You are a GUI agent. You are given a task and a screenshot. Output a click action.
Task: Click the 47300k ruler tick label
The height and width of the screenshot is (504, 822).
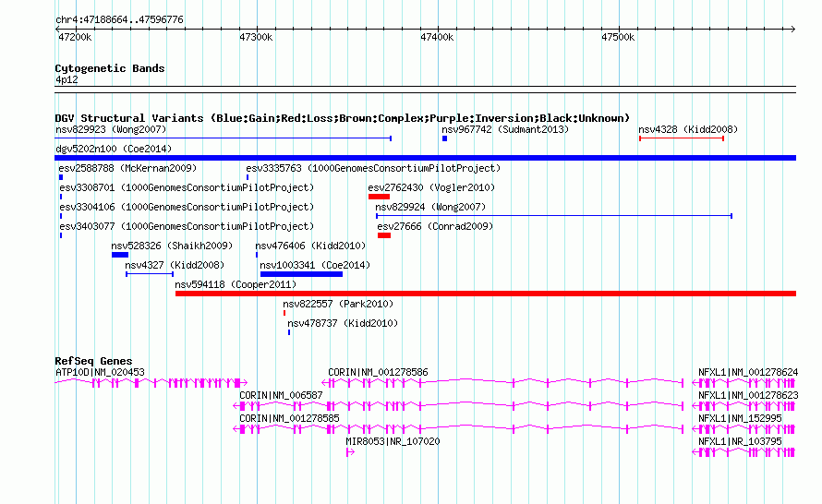(256, 37)
